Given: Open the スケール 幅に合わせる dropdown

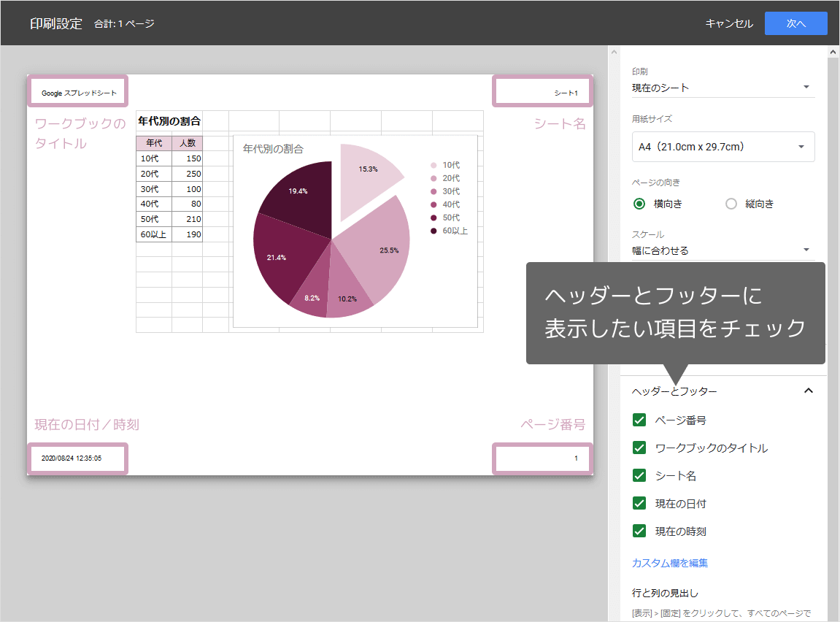Looking at the screenshot, I should (723, 250).
